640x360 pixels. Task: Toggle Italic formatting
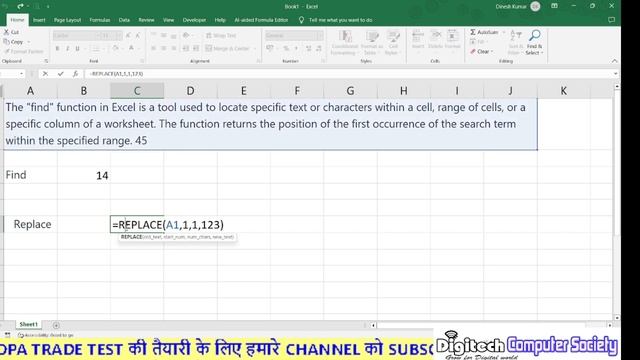pos(67,49)
